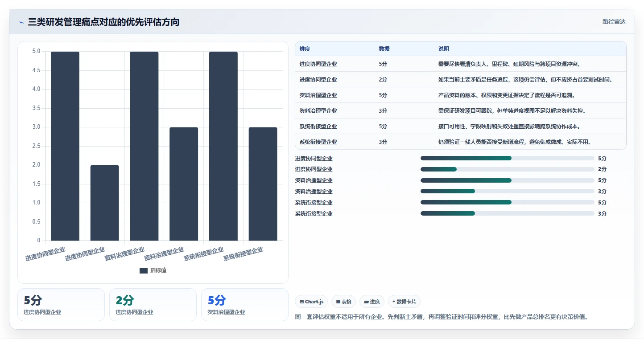Select the Chart.js chip label
Image resolution: width=644 pixels, height=339 pixels.
click(x=314, y=302)
